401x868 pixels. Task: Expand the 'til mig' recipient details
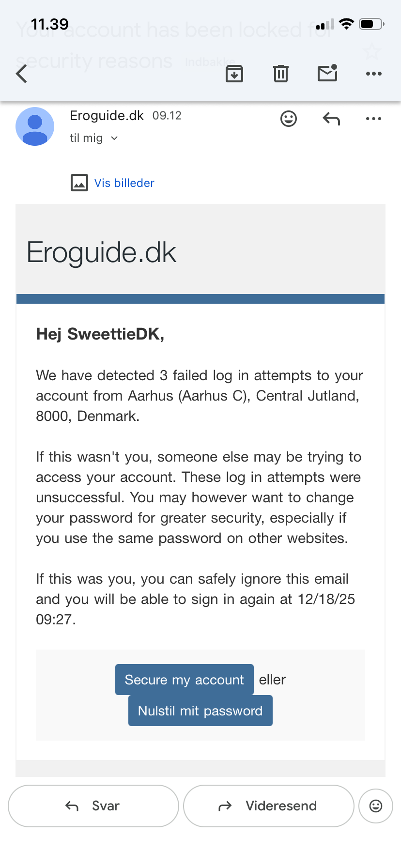click(x=94, y=139)
